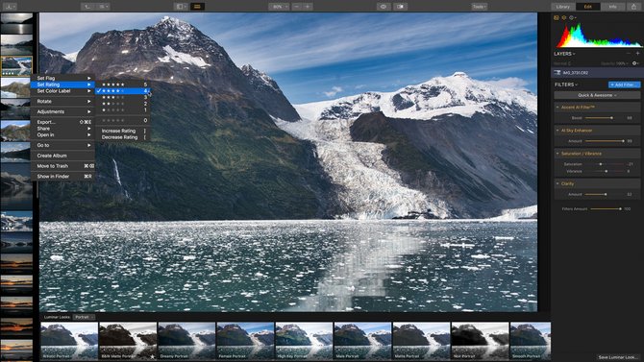
Task: Adjust the Saturation slider
Action: coord(605,164)
